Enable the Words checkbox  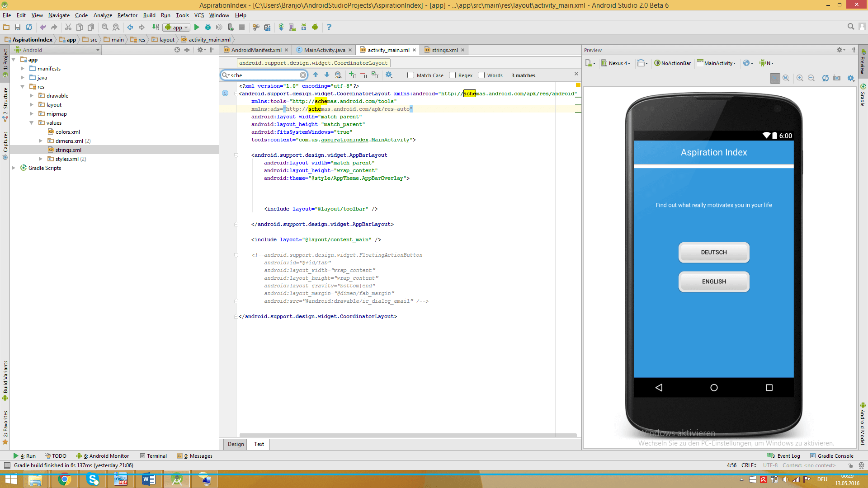(481, 75)
